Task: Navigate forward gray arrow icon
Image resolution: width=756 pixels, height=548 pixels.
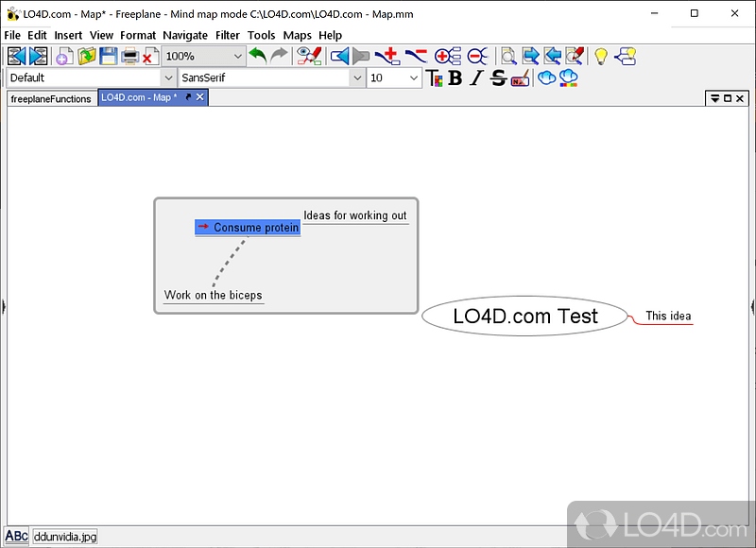Action: coord(361,56)
